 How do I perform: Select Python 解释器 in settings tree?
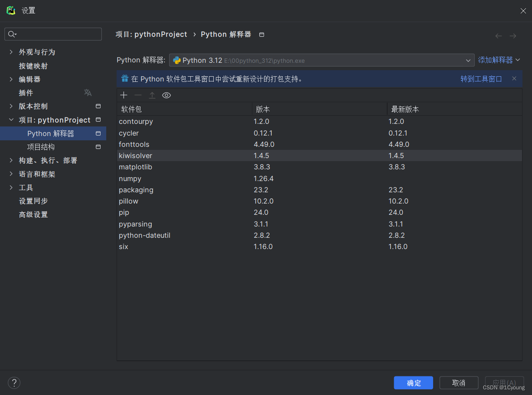53,133
